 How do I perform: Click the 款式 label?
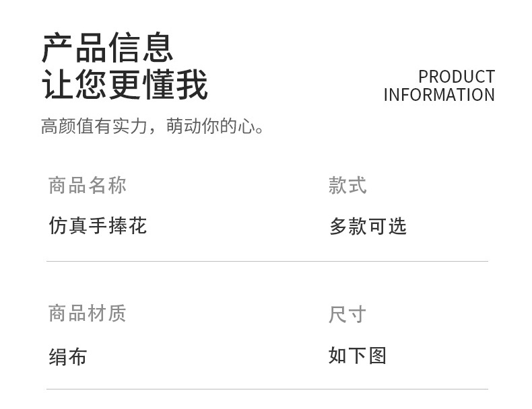(347, 186)
